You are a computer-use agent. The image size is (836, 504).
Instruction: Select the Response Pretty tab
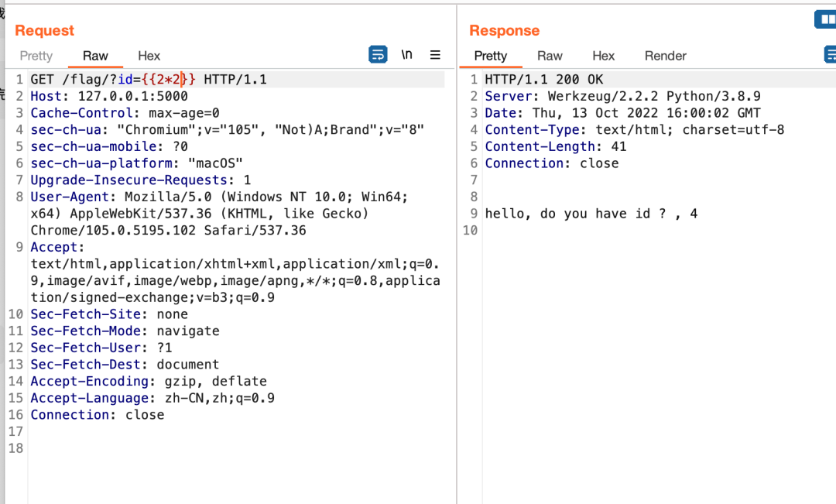491,56
